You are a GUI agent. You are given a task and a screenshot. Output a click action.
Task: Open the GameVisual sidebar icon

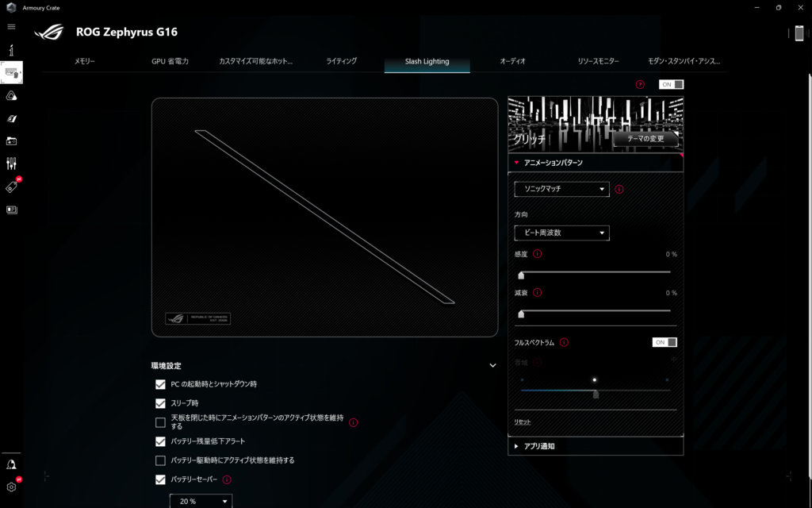click(x=11, y=119)
